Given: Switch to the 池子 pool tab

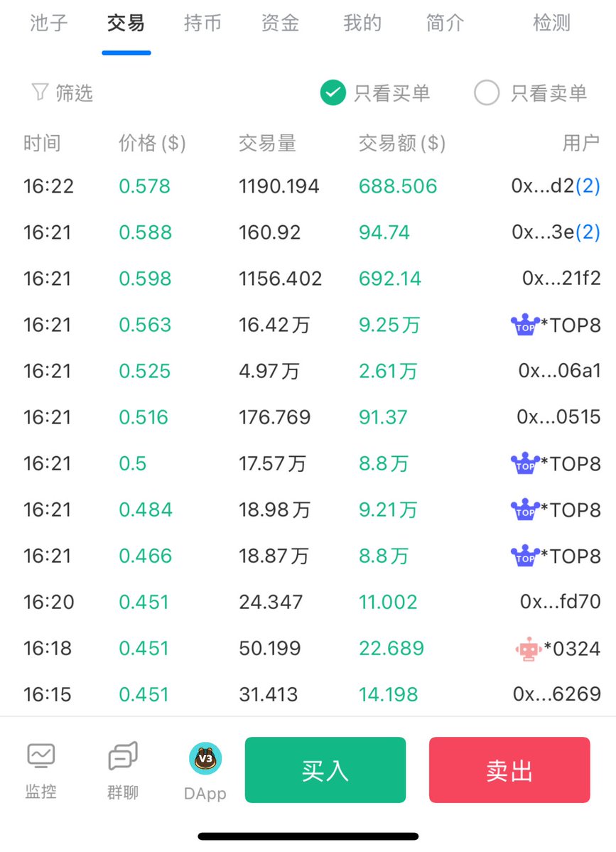Looking at the screenshot, I should 49,23.
